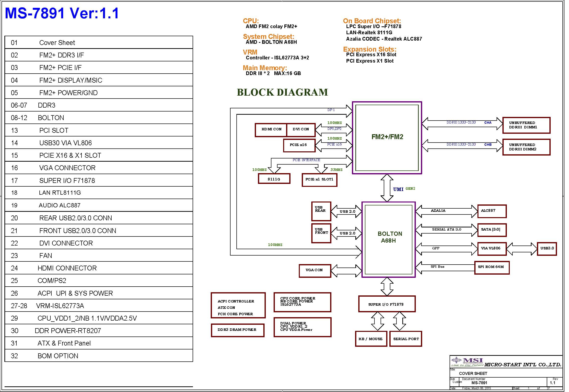The image size is (569, 392).
Task: Pick index row "03 FM2+ PCIE I/F"
Action: (99, 67)
